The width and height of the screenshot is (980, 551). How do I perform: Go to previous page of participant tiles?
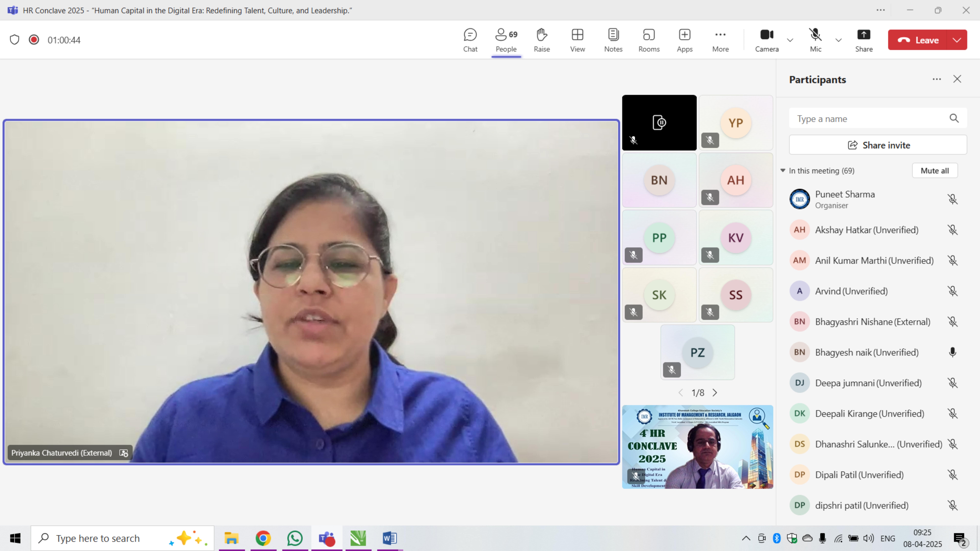click(x=681, y=393)
